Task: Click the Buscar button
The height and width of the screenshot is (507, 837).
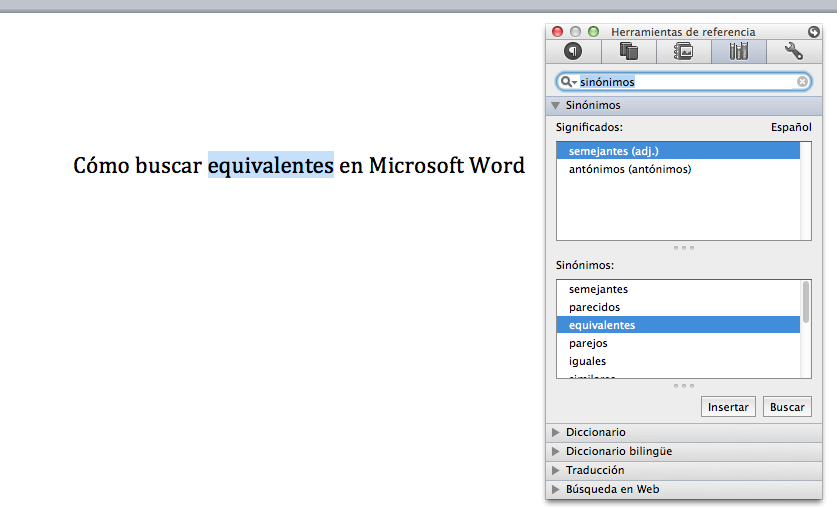Action: (787, 407)
